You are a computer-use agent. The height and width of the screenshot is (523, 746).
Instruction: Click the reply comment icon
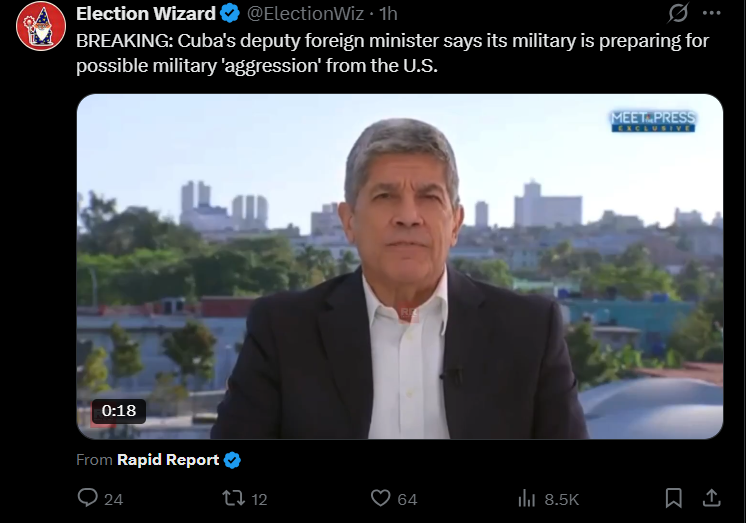[88, 498]
